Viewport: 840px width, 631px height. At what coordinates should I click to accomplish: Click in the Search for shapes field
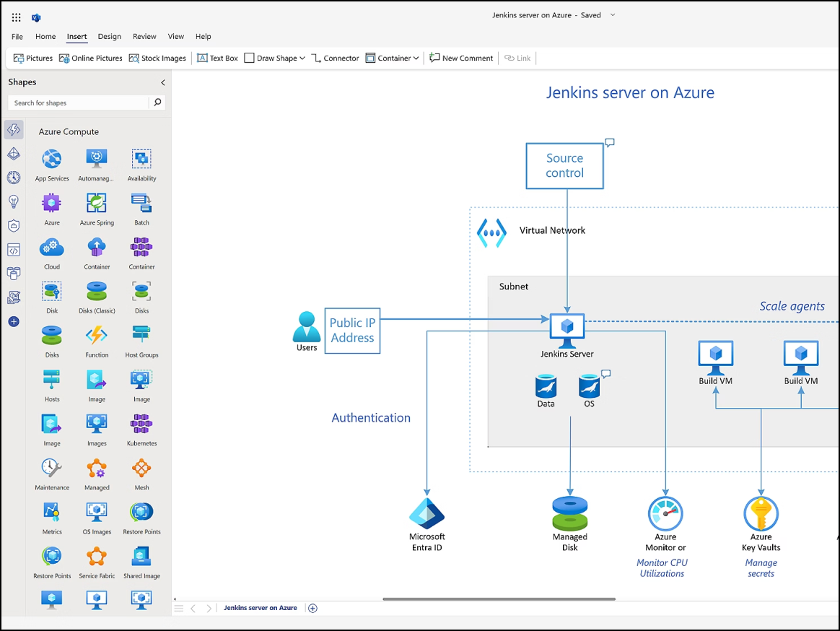(x=78, y=103)
